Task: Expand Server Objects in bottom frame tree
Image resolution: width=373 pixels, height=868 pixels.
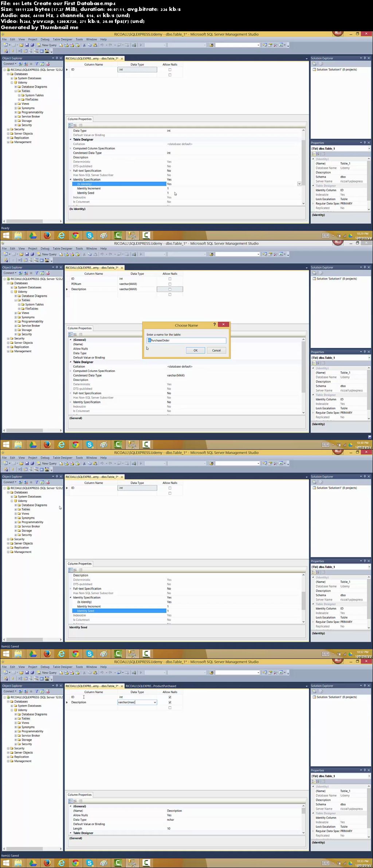Action: coord(8,753)
